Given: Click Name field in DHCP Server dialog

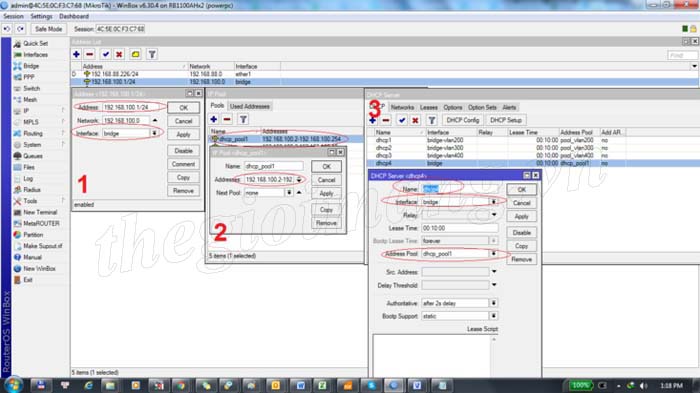Looking at the screenshot, I should pos(460,189).
